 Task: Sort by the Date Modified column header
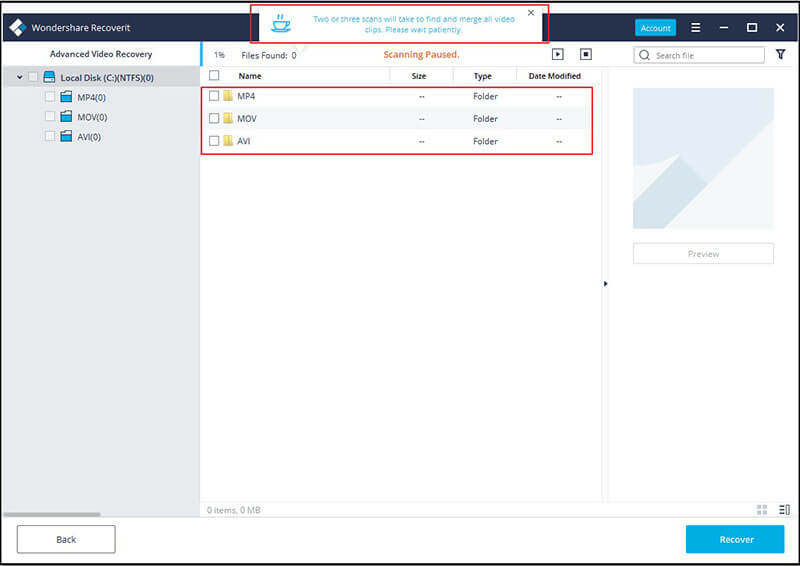[555, 76]
